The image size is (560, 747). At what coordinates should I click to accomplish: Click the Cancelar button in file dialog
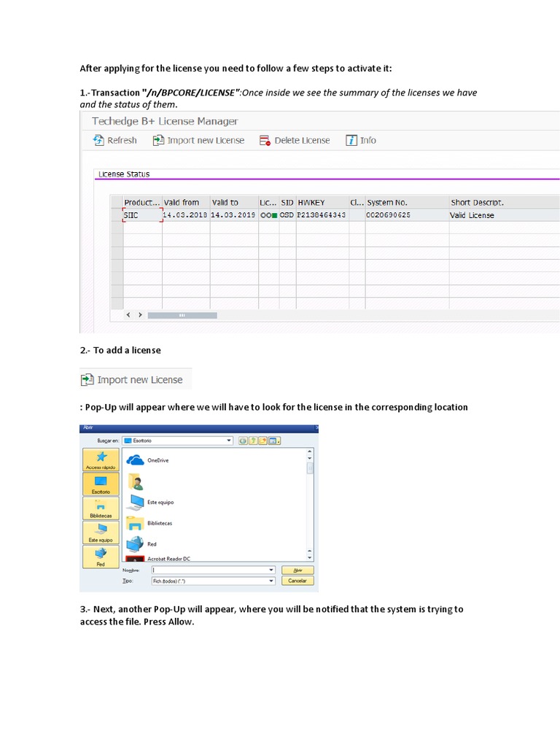coord(297,581)
